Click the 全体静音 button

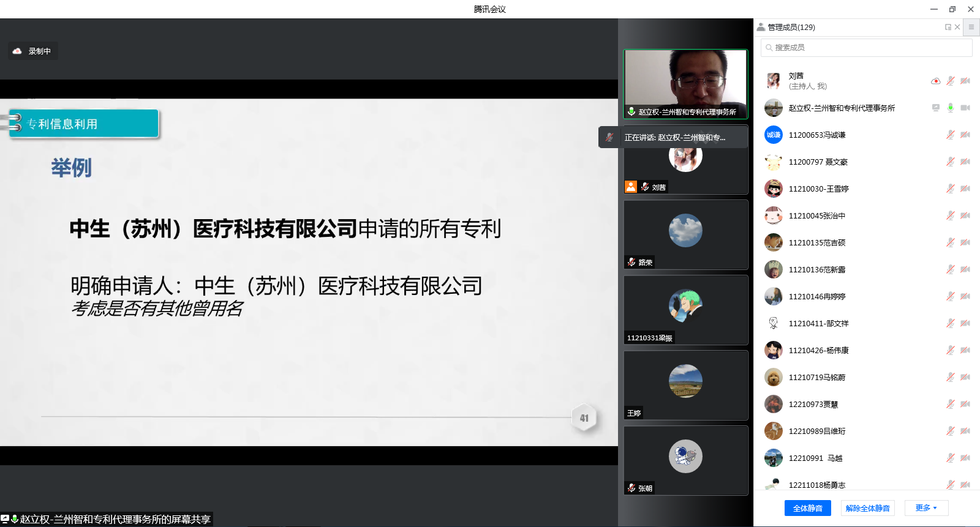pos(807,508)
